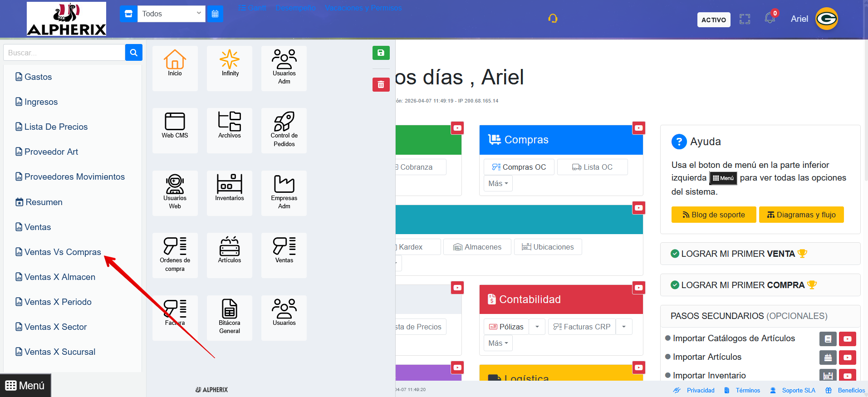Open the Web CMS module icon
The height and width of the screenshot is (397, 868).
pos(175,126)
